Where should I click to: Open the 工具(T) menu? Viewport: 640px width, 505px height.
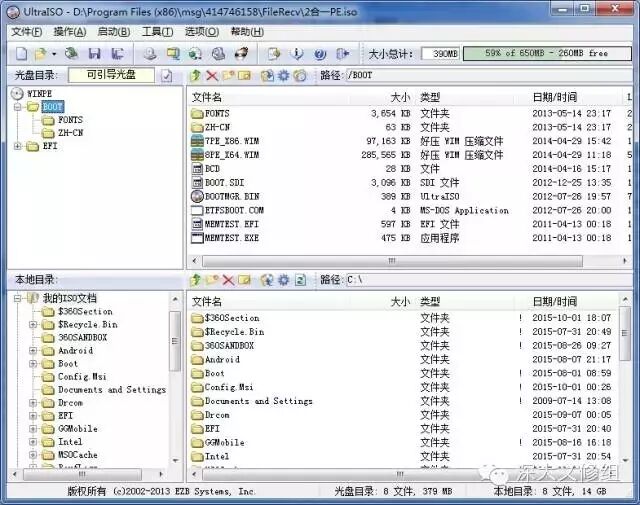coord(157,31)
